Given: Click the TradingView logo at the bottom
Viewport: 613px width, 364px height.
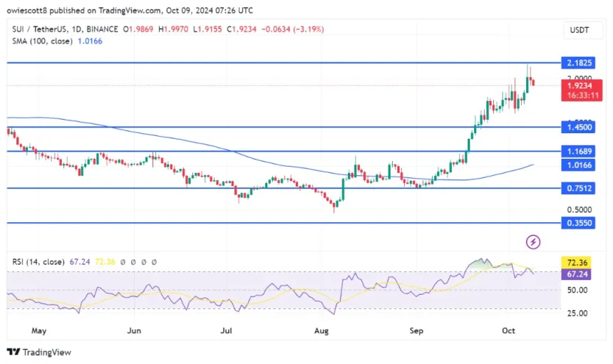Looking at the screenshot, I should pos(39,352).
